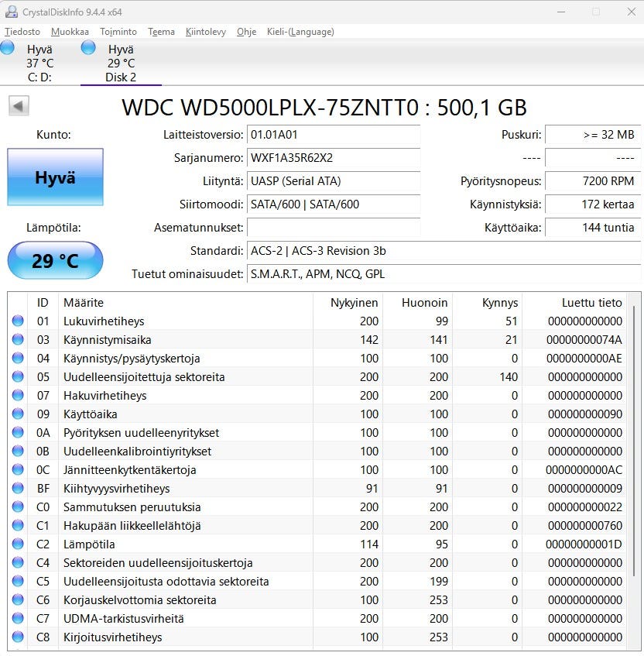Open the Muokkaa menu
The width and height of the screenshot is (644, 656).
pyautogui.click(x=70, y=32)
